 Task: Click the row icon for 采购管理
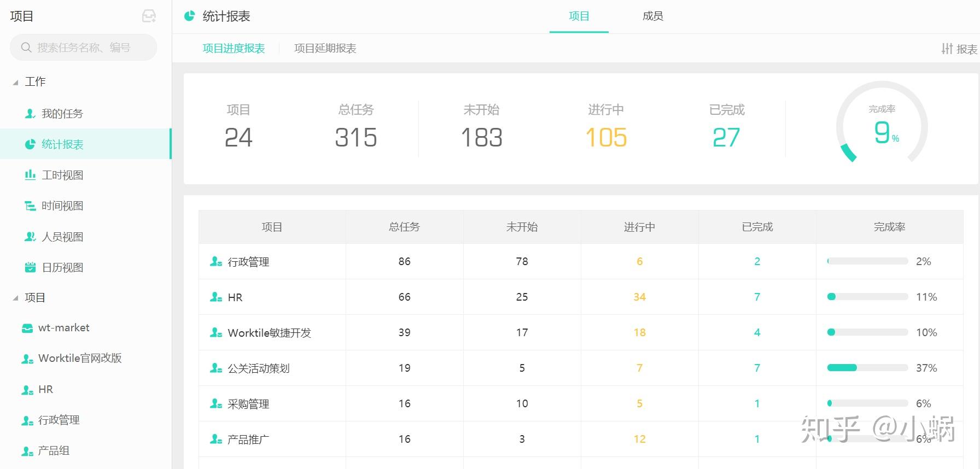click(x=216, y=403)
